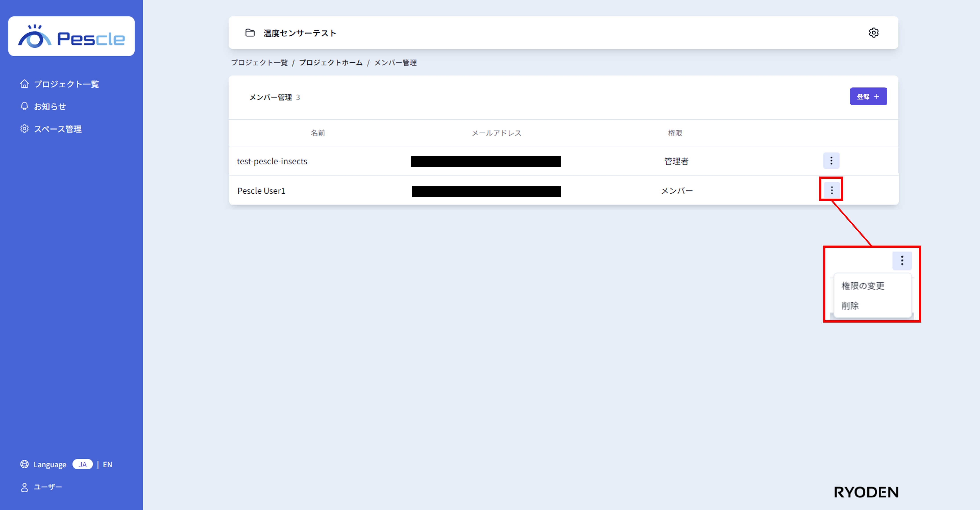Viewport: 980px width, 510px height.
Task: Click the ユーザー sidebar entry
Action: [x=48, y=487]
